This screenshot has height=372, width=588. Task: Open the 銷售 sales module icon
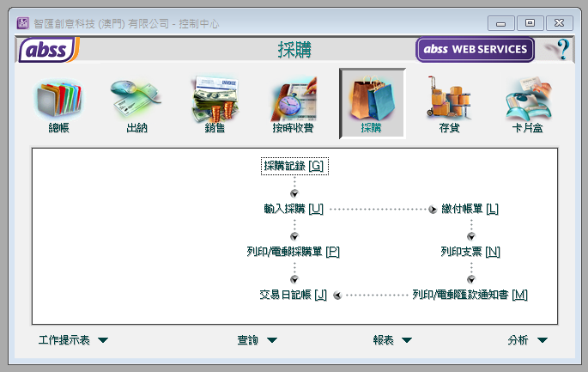click(x=215, y=101)
